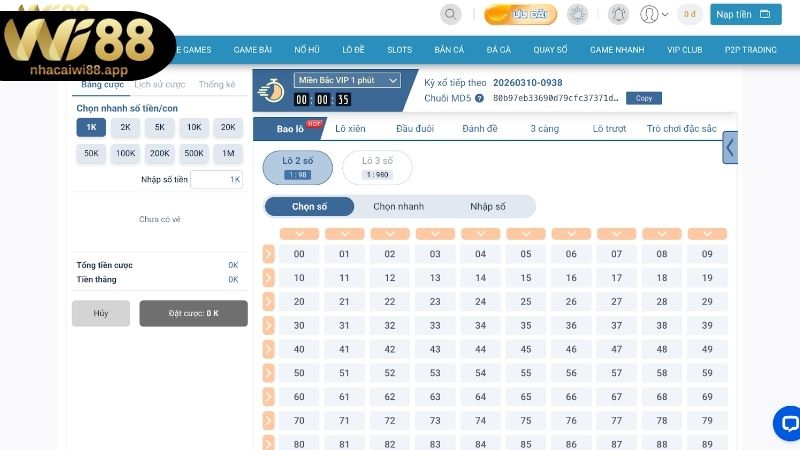
Task: Choose the 100K quick bet amount
Action: (x=126, y=153)
